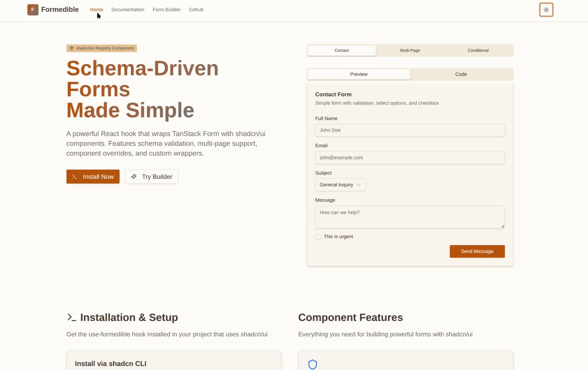588x370 pixels.
Task: Click the shield icon in Component Features
Action: (313, 364)
